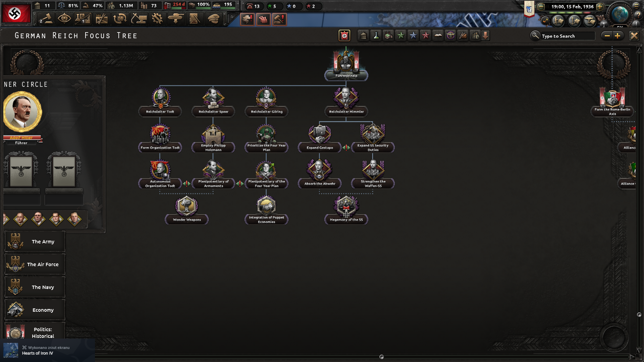This screenshot has height=362, width=644.
Task: Select the Hegemony of the SS focus
Action: coord(346,210)
